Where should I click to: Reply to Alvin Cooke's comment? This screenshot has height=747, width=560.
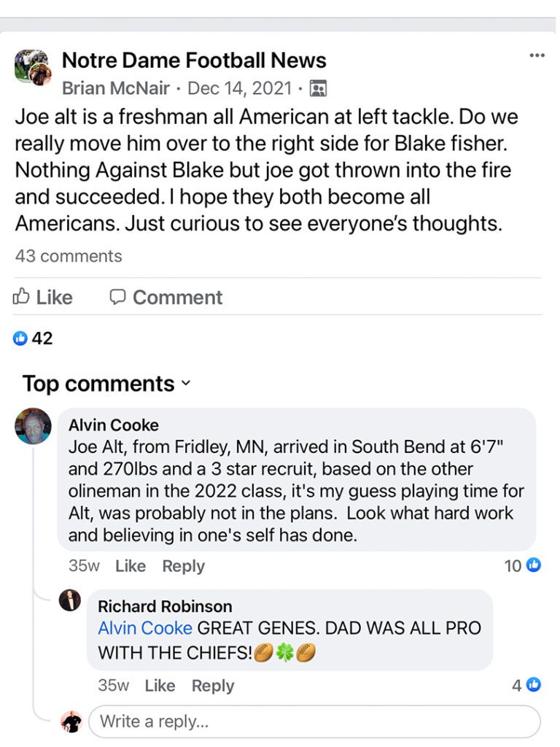pyautogui.click(x=183, y=566)
